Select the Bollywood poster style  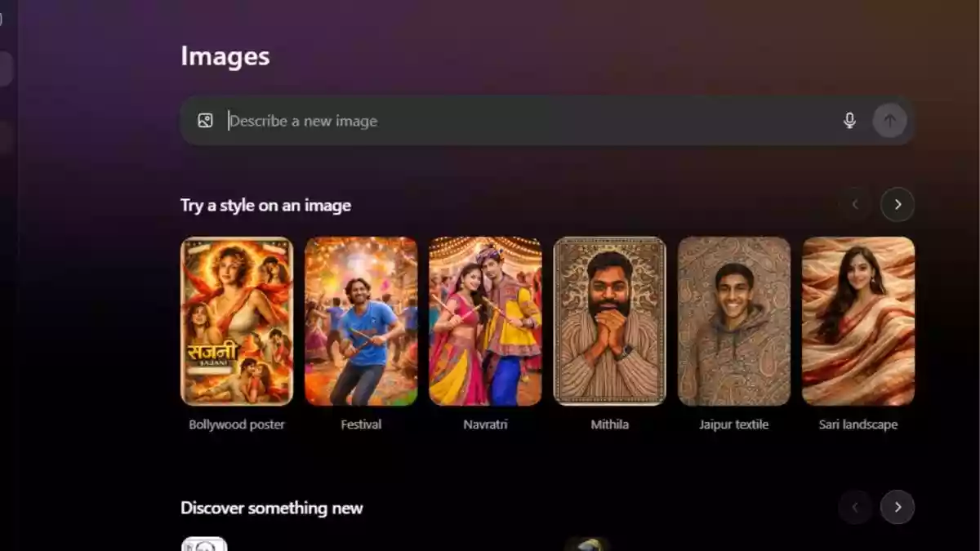click(x=237, y=322)
